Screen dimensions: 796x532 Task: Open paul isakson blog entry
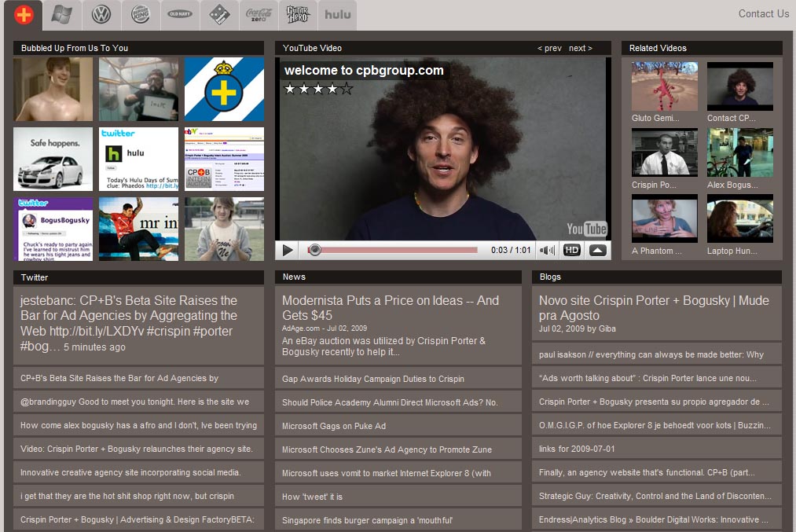pyautogui.click(x=657, y=354)
